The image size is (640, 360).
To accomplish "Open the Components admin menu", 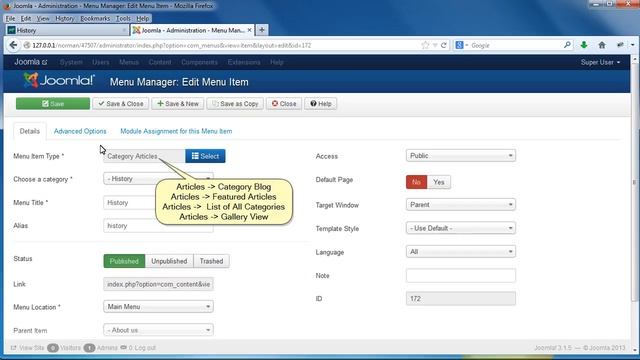I will 199,62.
